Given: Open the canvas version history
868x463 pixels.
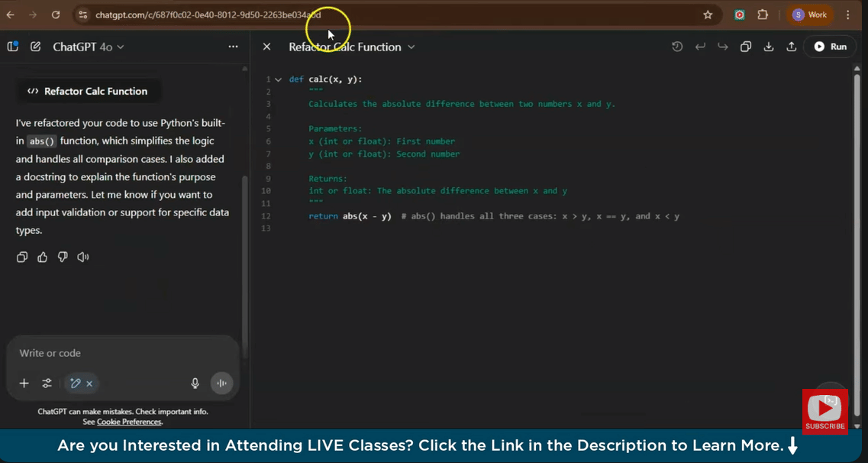Looking at the screenshot, I should (677, 47).
